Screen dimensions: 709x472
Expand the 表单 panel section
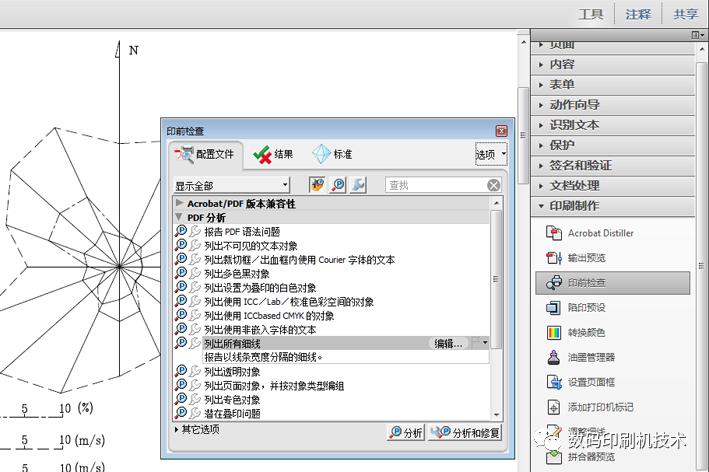tap(613, 85)
